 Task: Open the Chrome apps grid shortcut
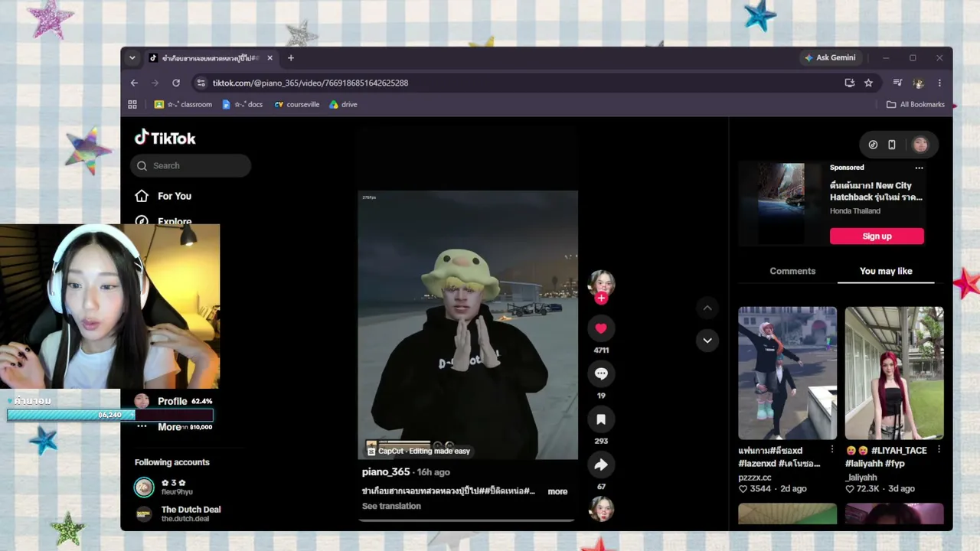point(132,104)
